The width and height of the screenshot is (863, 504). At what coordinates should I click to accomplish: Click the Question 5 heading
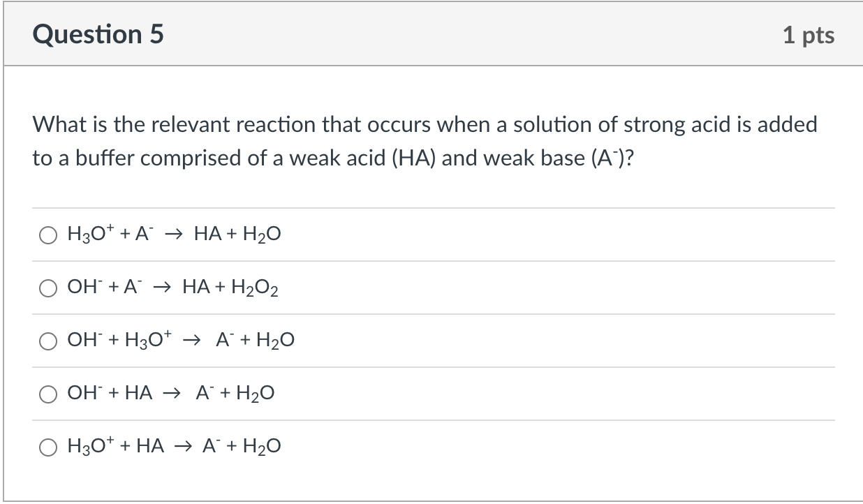[x=98, y=34]
